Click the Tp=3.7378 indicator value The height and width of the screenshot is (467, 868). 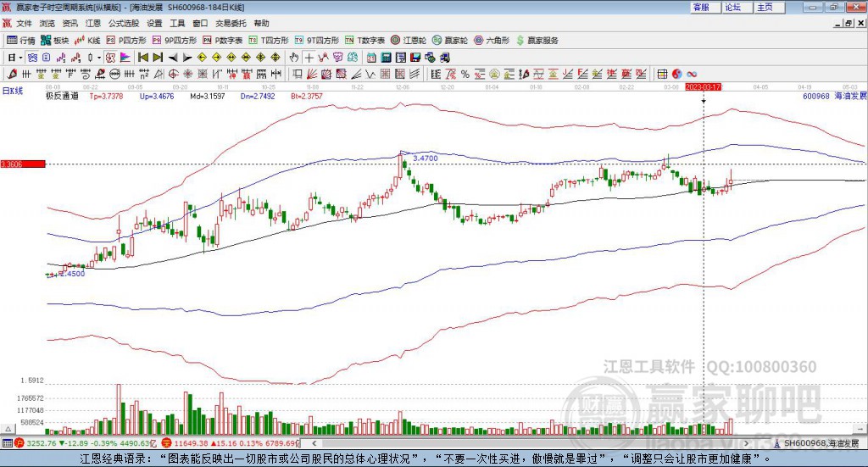[x=106, y=96]
